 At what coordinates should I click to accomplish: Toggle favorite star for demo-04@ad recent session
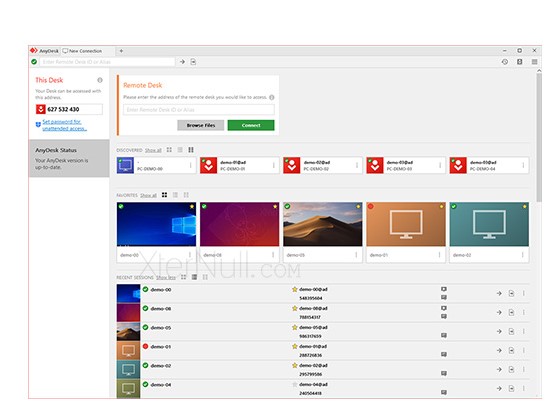(294, 384)
